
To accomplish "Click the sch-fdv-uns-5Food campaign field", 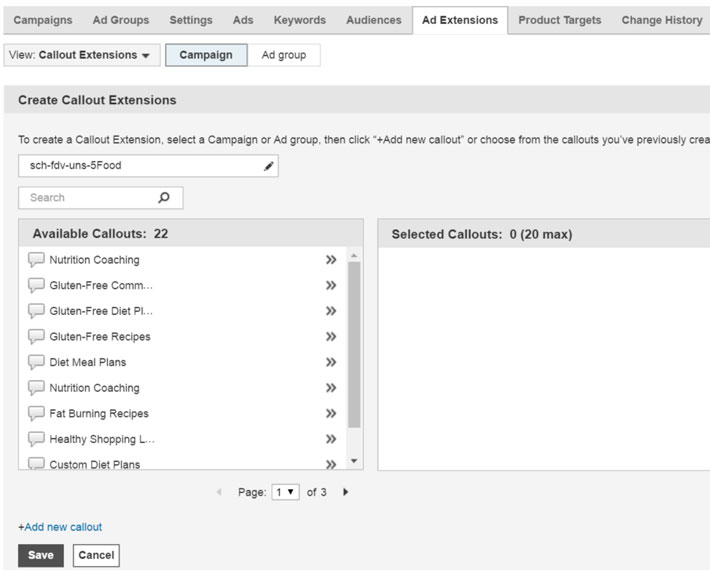I will 148,166.
